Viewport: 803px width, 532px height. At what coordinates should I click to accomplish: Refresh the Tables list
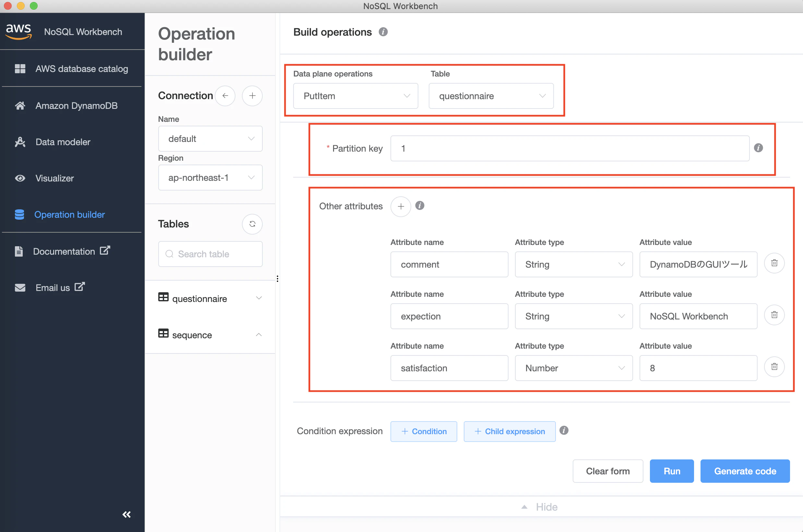pos(252,224)
